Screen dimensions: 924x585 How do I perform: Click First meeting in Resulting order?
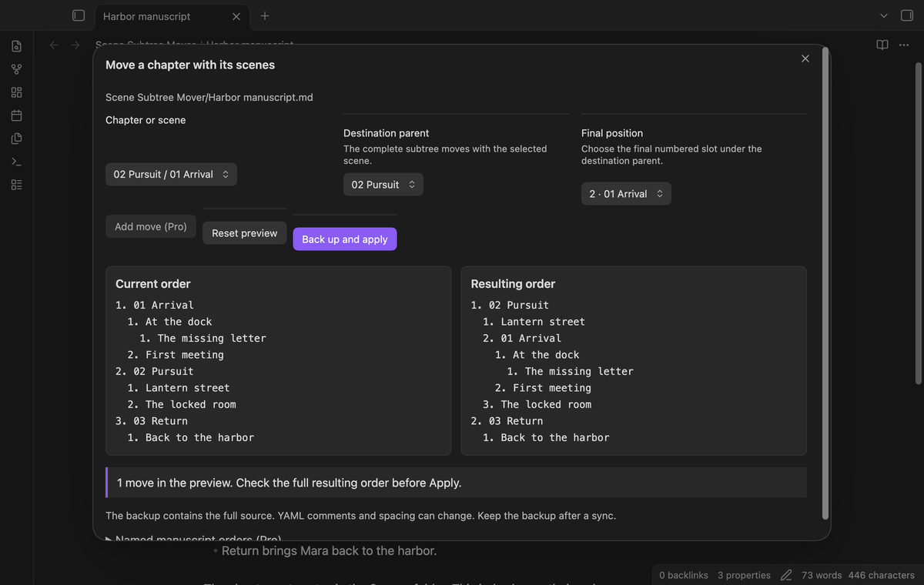pyautogui.click(x=552, y=388)
